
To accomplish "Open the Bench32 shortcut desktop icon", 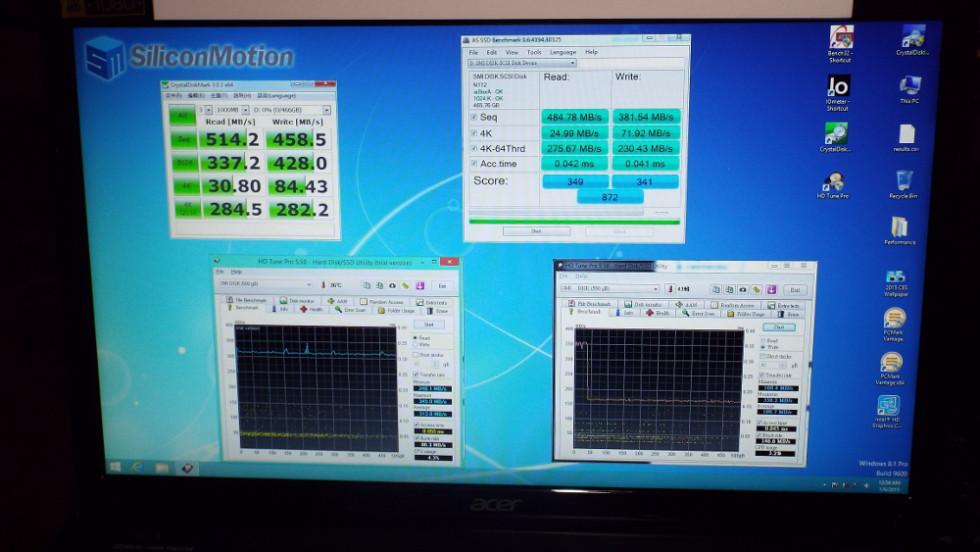I will (x=841, y=44).
